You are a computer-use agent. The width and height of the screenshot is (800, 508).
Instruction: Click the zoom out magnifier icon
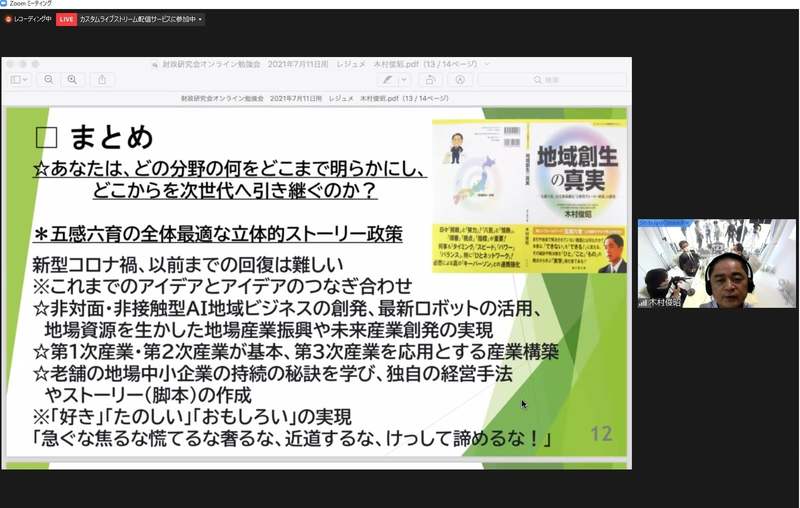[48, 80]
